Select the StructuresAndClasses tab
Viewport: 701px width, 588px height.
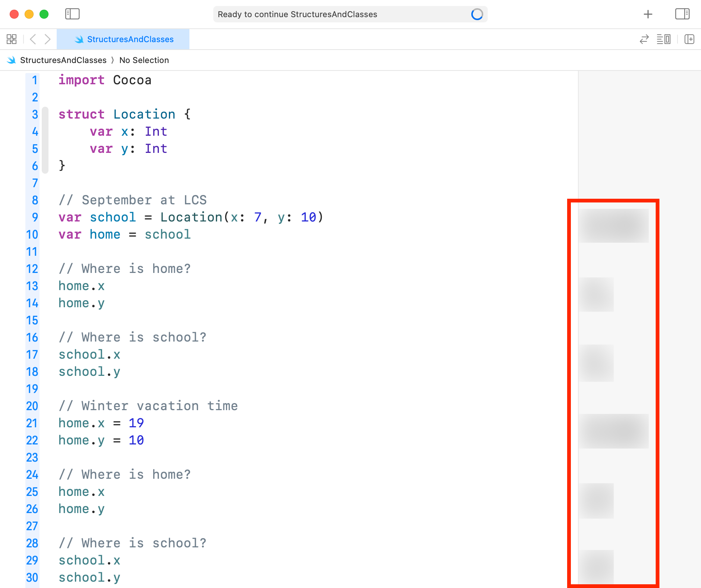click(130, 39)
